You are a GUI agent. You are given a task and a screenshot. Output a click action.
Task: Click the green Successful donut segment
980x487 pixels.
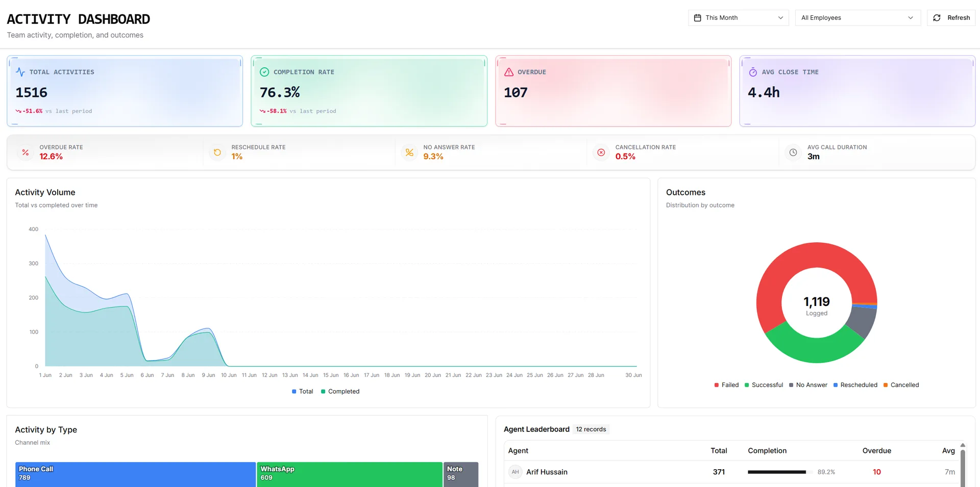(815, 350)
